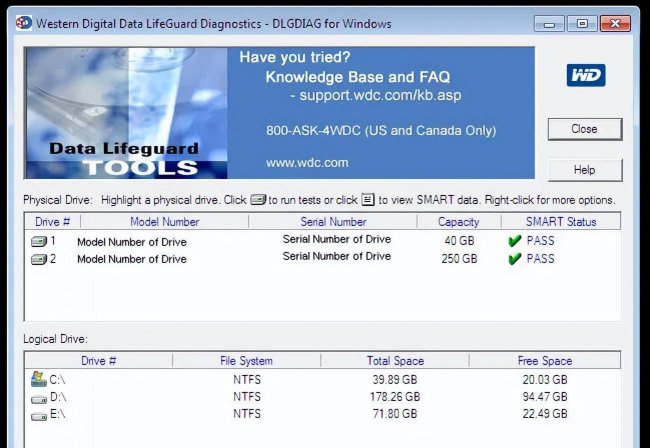The image size is (650, 448).
Task: Select the C:\ Windows drive icon
Action: tap(39, 379)
